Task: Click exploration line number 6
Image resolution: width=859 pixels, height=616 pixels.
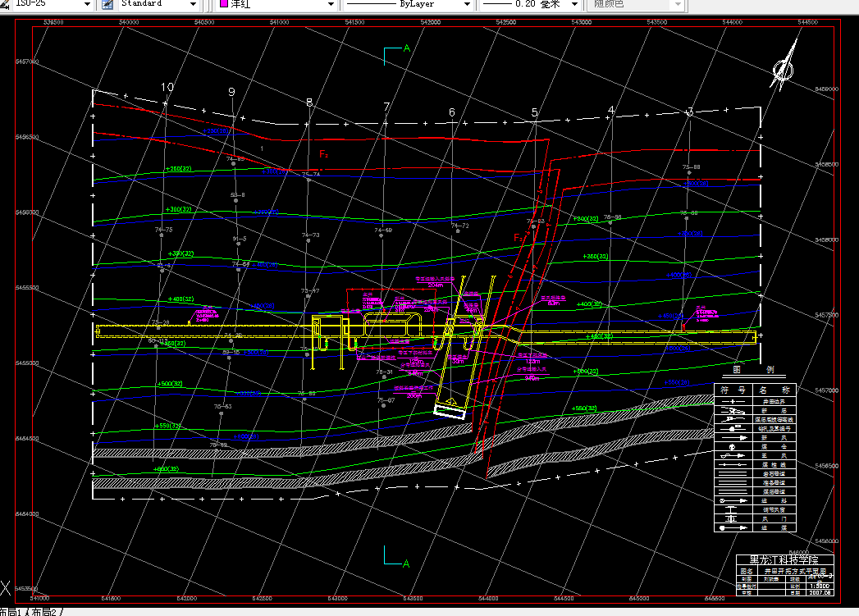Action: (x=452, y=112)
